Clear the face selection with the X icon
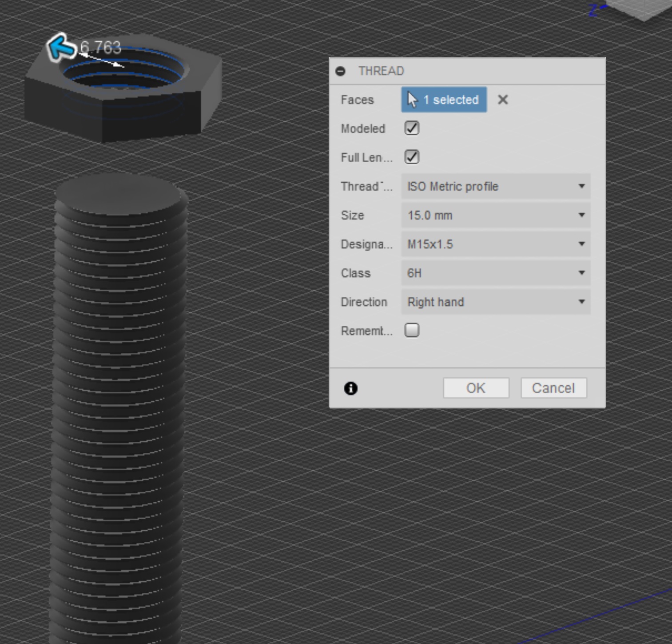672x644 pixels. (x=502, y=100)
